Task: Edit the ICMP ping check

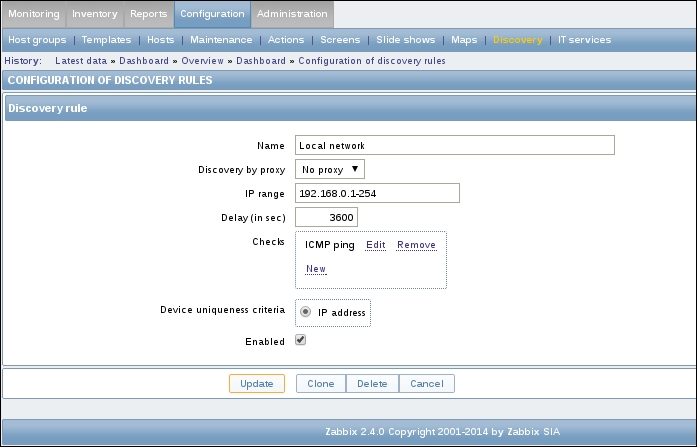Action: pos(375,245)
